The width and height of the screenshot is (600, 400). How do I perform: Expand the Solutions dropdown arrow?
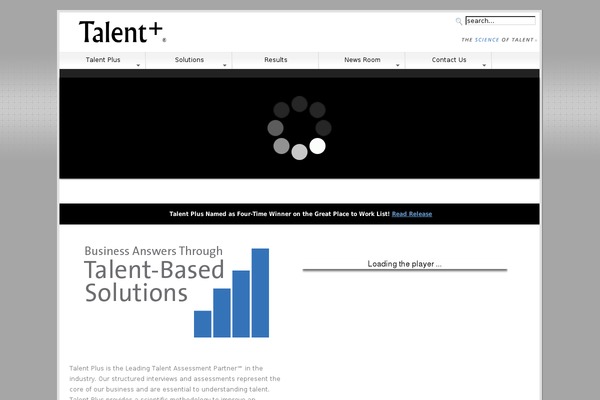click(x=225, y=65)
